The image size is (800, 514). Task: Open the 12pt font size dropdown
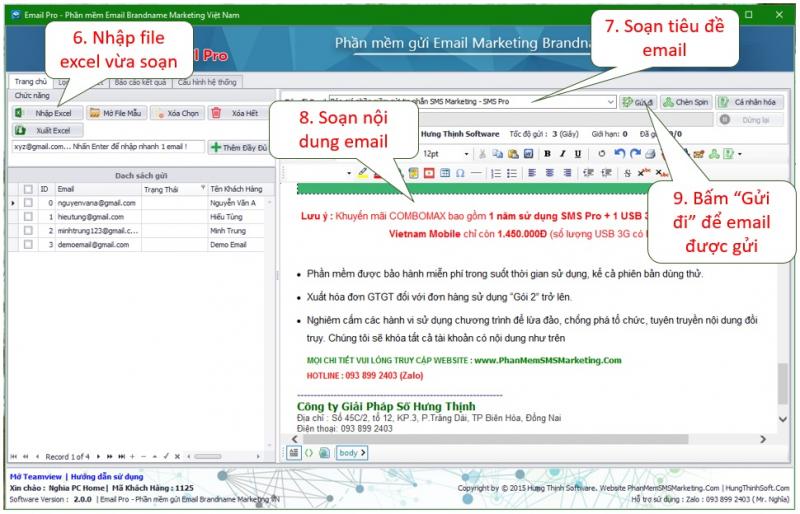click(466, 154)
